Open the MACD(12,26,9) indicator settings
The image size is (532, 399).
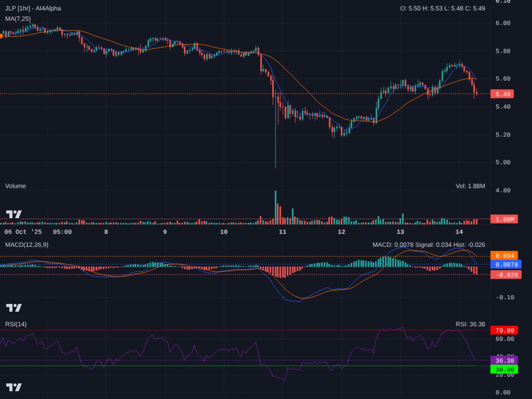tap(27, 244)
